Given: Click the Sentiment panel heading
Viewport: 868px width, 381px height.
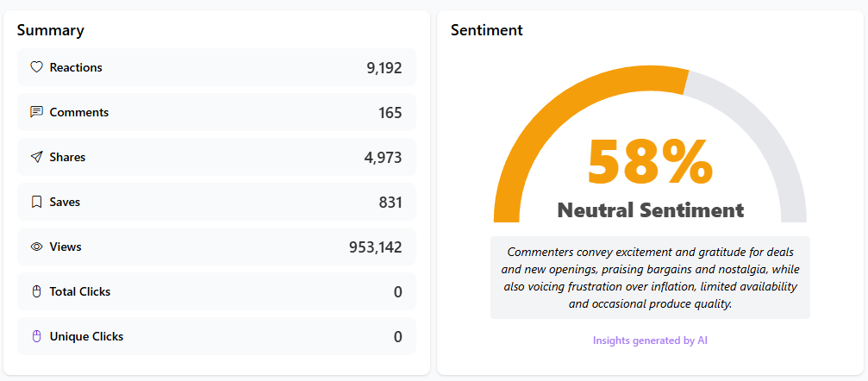Looking at the screenshot, I should pos(486,30).
